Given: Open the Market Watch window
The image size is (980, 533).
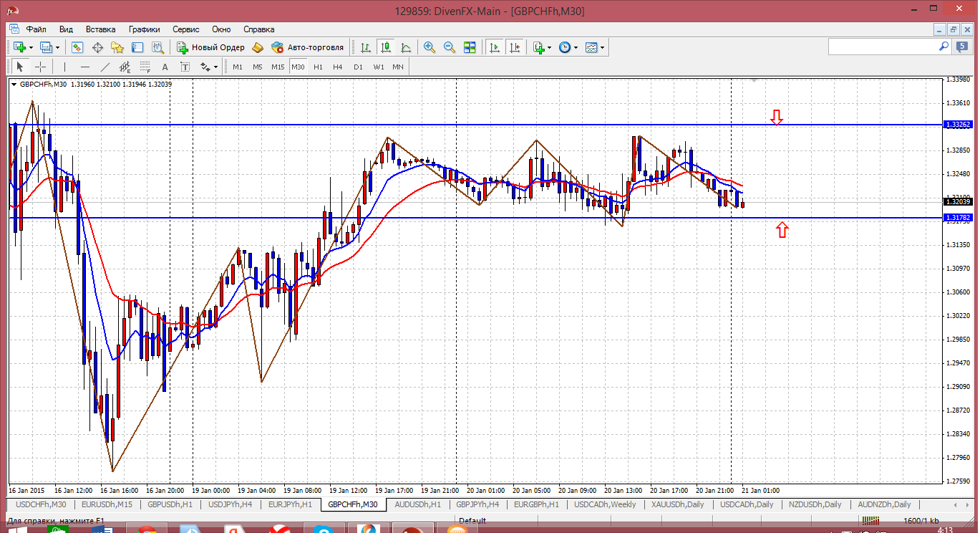Looking at the screenshot, I should pos(77,47).
